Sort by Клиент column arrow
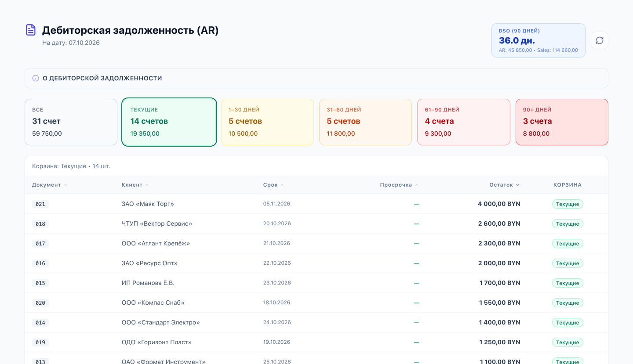The height and width of the screenshot is (364, 633). point(147,185)
